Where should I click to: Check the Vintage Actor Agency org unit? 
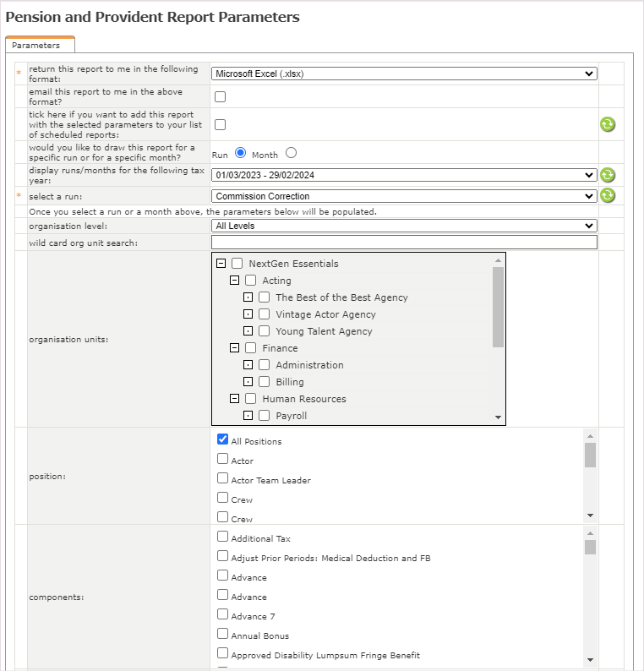point(265,314)
